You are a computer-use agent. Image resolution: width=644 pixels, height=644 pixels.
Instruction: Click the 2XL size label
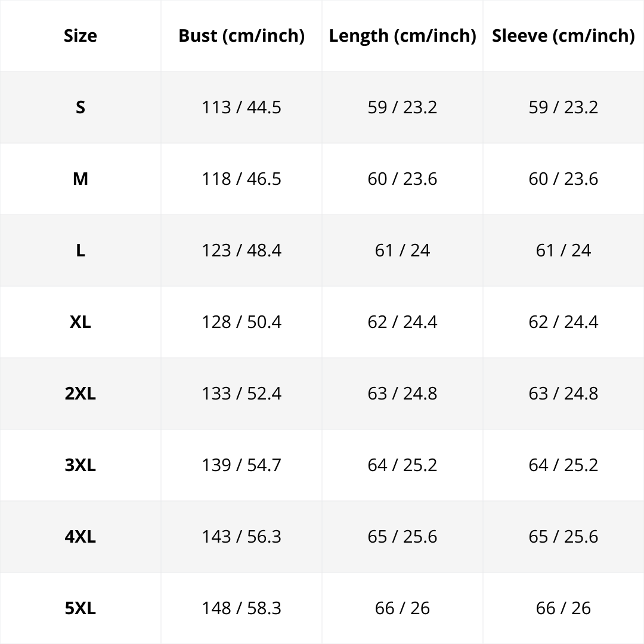click(80, 394)
